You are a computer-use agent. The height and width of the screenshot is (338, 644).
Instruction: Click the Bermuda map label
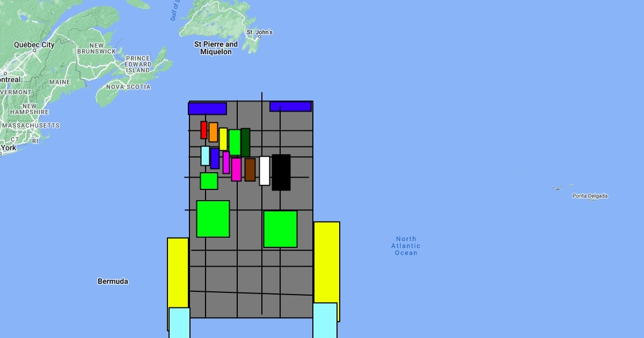click(113, 282)
